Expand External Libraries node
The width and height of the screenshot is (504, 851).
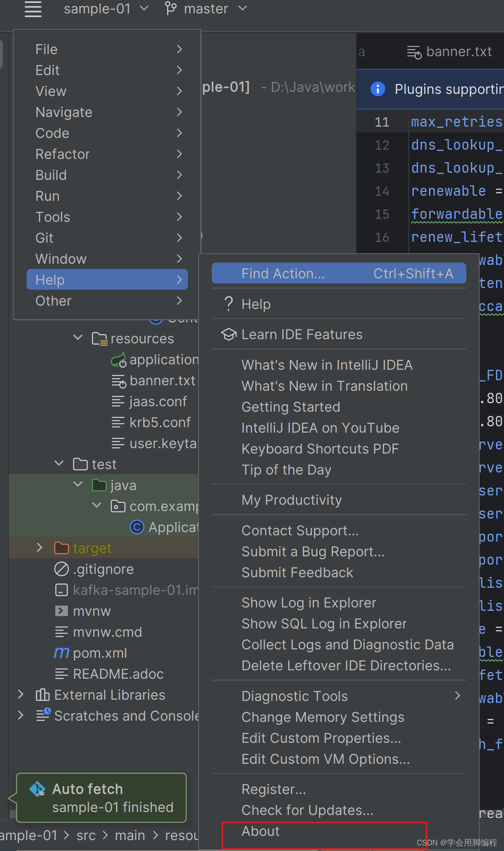21,694
